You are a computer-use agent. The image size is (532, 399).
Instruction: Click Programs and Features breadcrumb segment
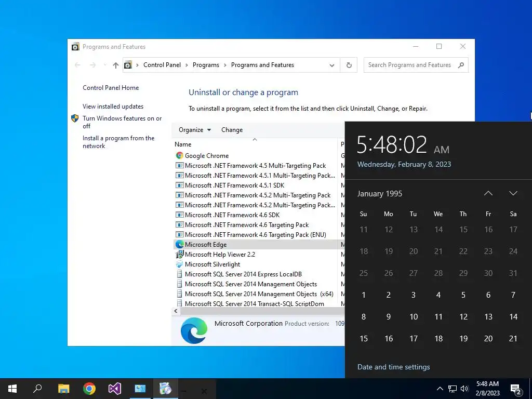(262, 65)
